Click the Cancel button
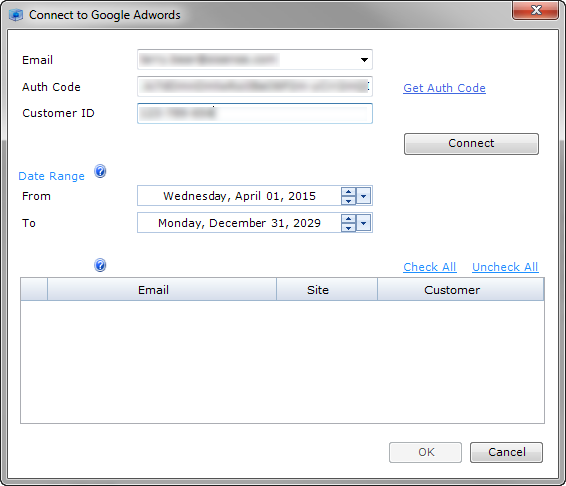Image resolution: width=566 pixels, height=486 pixels. (x=506, y=452)
